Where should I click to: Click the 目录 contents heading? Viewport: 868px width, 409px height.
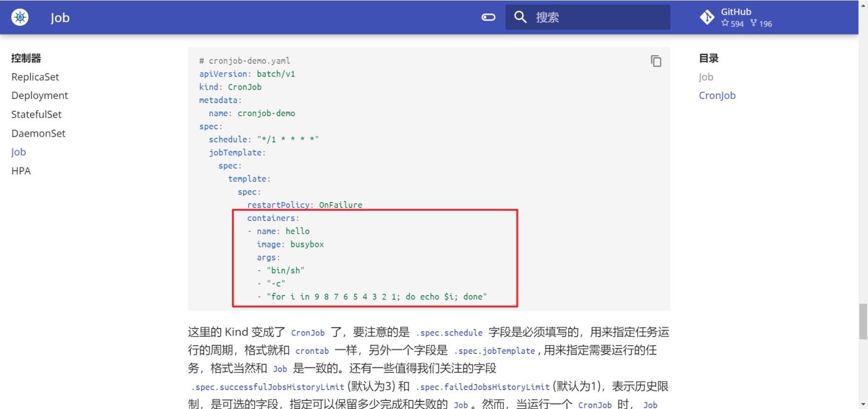coord(709,58)
